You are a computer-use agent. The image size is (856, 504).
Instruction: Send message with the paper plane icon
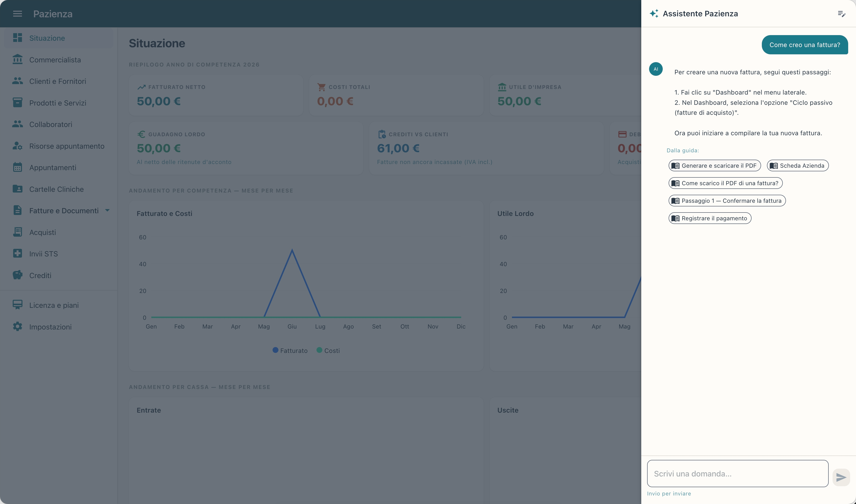pos(841,477)
